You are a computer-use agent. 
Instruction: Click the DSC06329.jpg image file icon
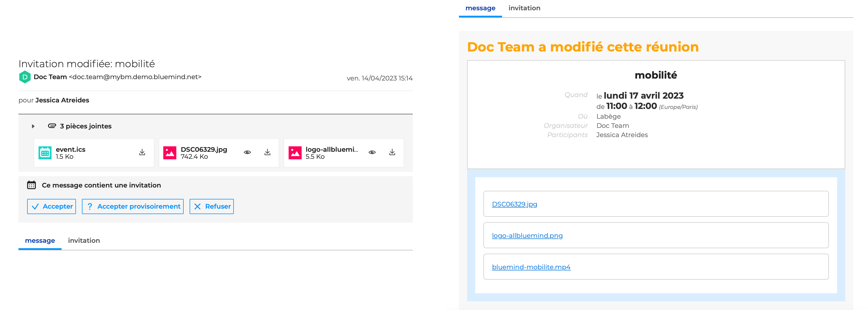(170, 153)
